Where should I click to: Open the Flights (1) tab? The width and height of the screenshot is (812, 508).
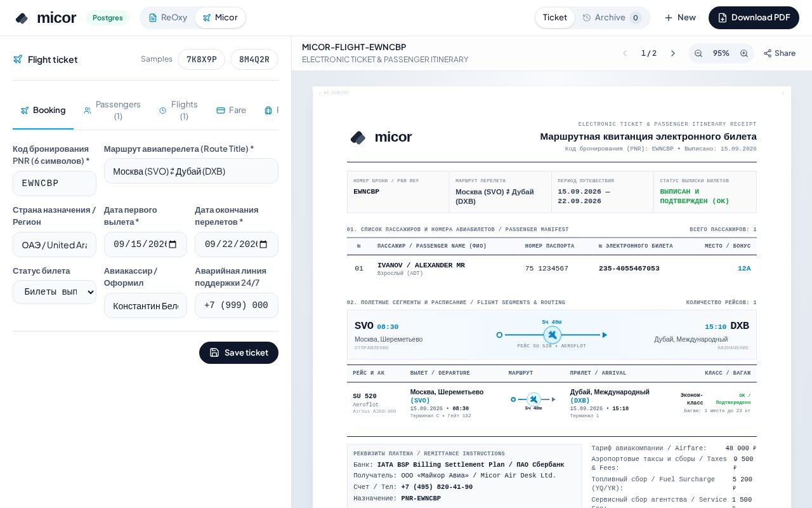(x=178, y=110)
